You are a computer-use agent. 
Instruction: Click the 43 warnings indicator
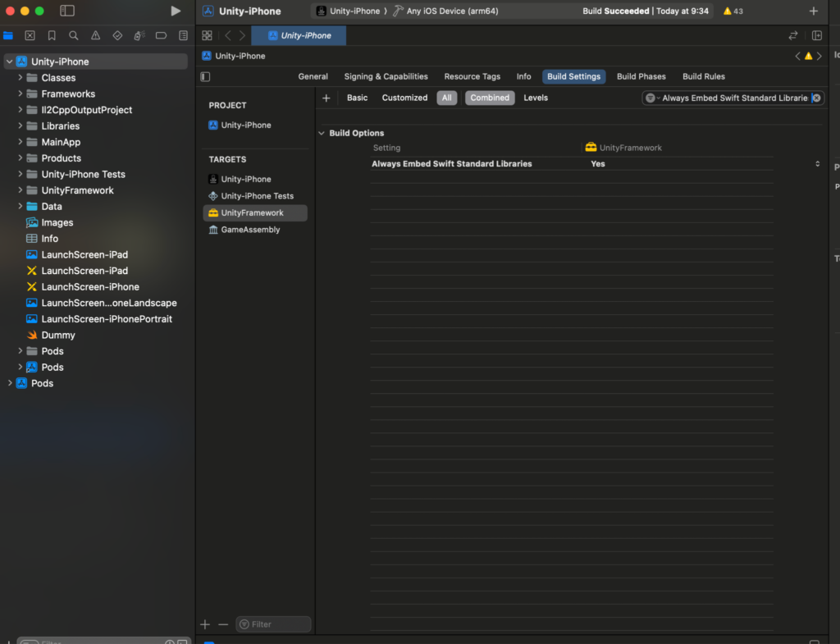pos(733,11)
